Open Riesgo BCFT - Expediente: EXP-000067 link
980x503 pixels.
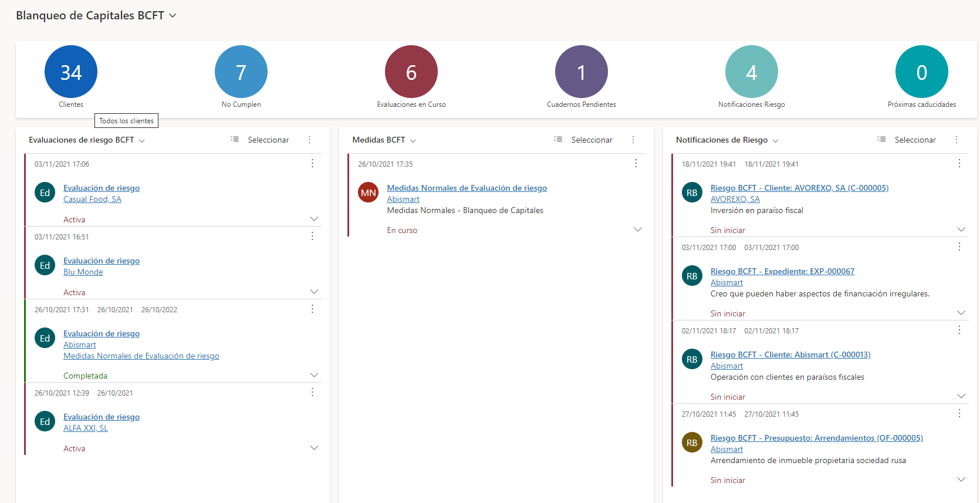click(x=782, y=271)
